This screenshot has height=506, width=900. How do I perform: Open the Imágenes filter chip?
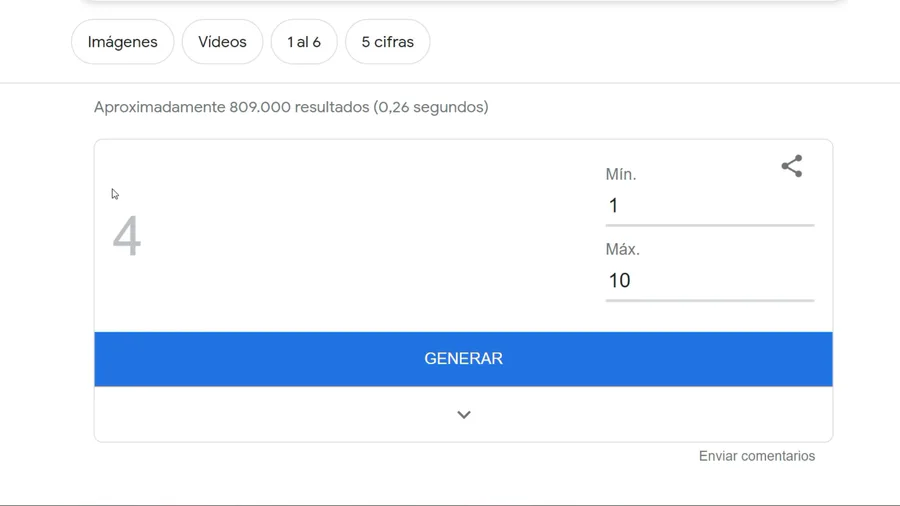(122, 42)
